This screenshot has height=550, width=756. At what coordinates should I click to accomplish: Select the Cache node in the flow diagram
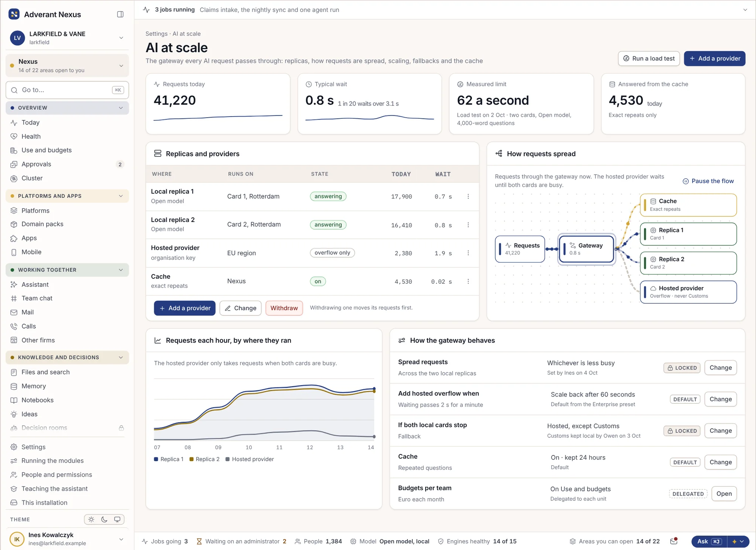click(x=688, y=205)
